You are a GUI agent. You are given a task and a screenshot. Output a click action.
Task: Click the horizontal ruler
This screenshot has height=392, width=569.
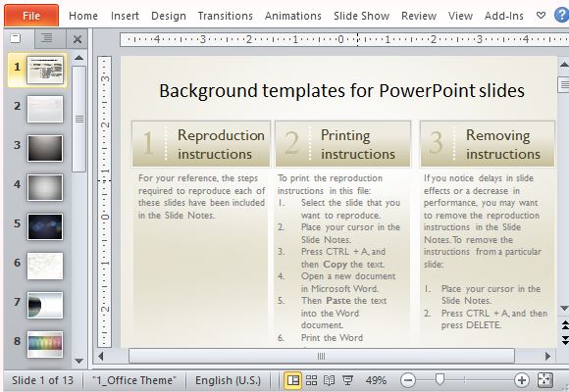344,39
